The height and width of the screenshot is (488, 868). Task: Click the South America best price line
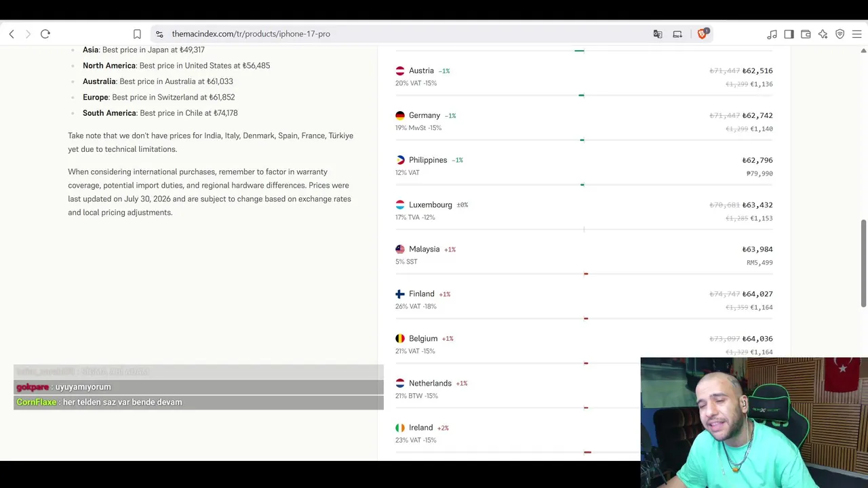click(160, 113)
